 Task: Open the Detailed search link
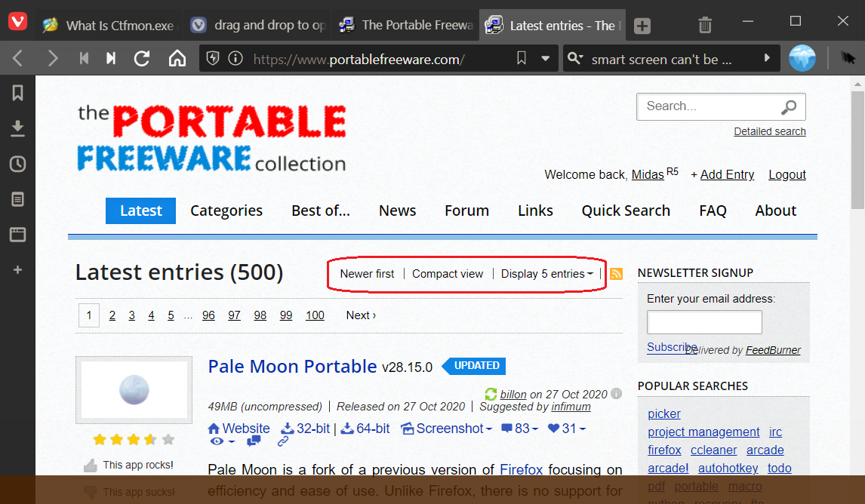(770, 131)
